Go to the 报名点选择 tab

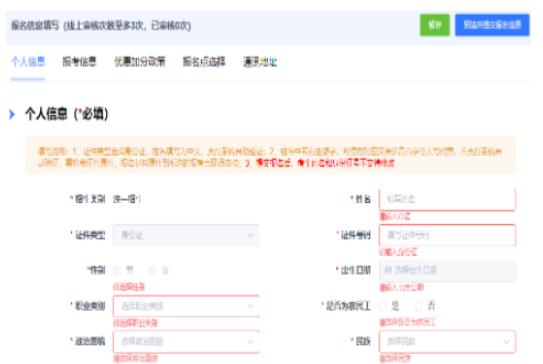204,62
